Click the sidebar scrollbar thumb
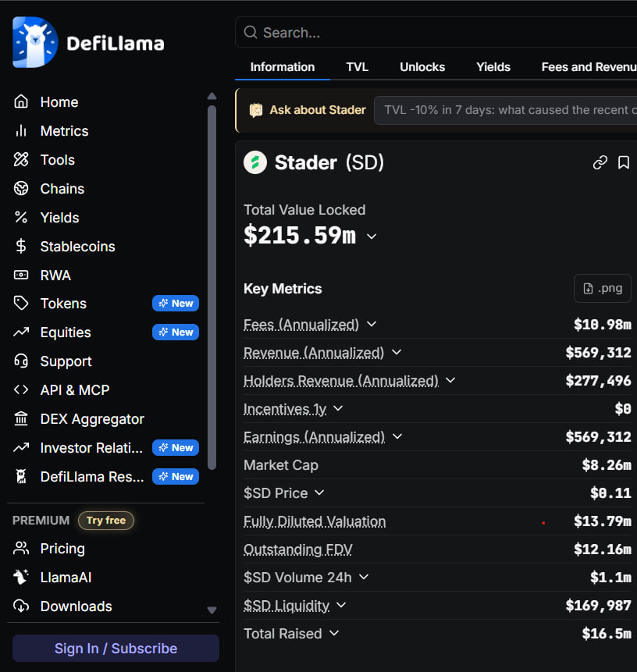 point(212,287)
